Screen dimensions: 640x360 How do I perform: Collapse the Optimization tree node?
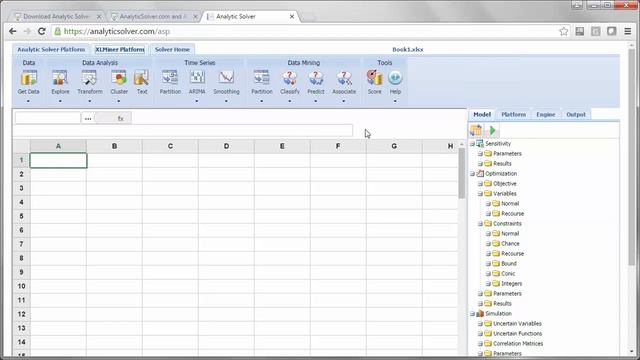pyautogui.click(x=472, y=174)
